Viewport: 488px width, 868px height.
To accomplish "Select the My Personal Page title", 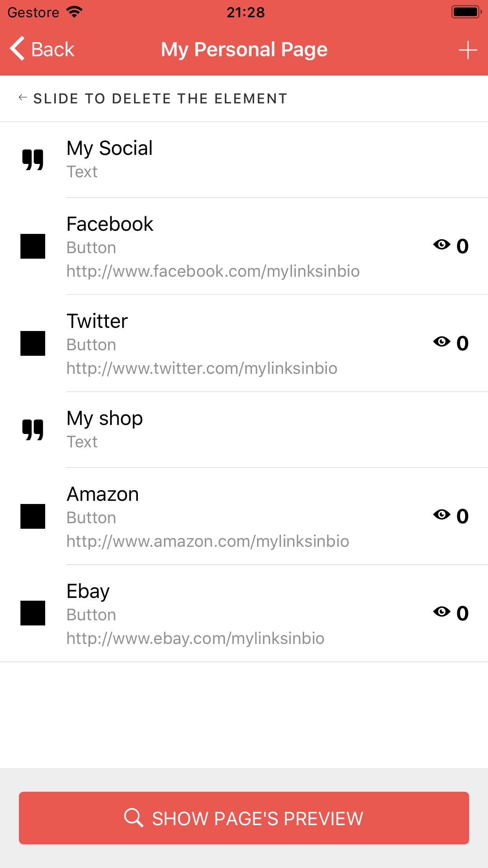I will point(244,49).
